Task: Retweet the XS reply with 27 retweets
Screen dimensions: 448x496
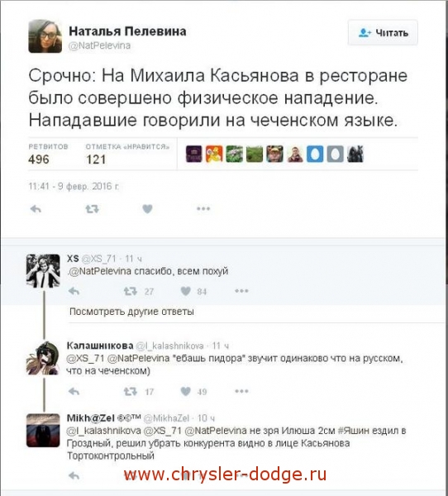Action: click(130, 291)
